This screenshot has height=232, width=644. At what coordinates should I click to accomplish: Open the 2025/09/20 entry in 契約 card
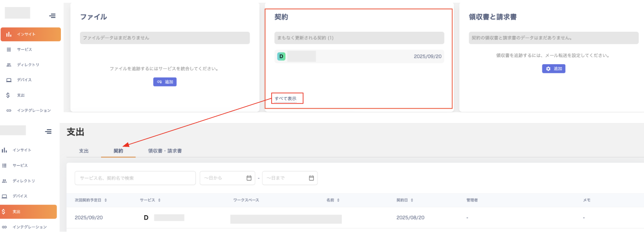(359, 57)
